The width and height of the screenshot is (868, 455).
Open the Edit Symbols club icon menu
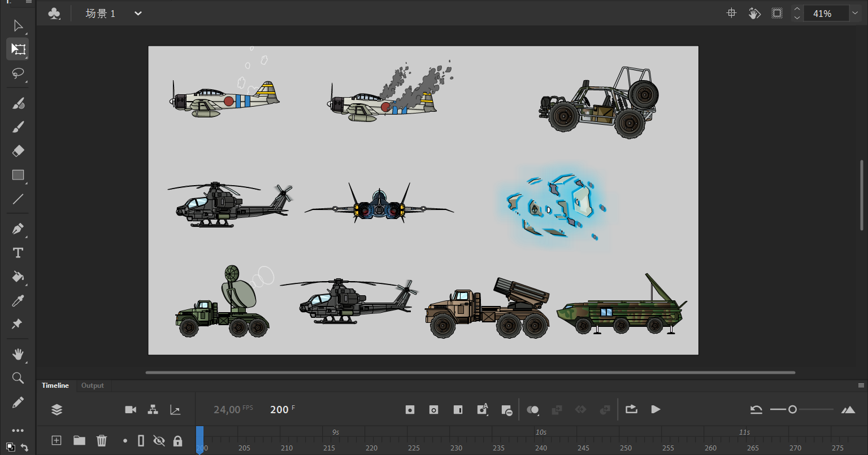(x=54, y=14)
